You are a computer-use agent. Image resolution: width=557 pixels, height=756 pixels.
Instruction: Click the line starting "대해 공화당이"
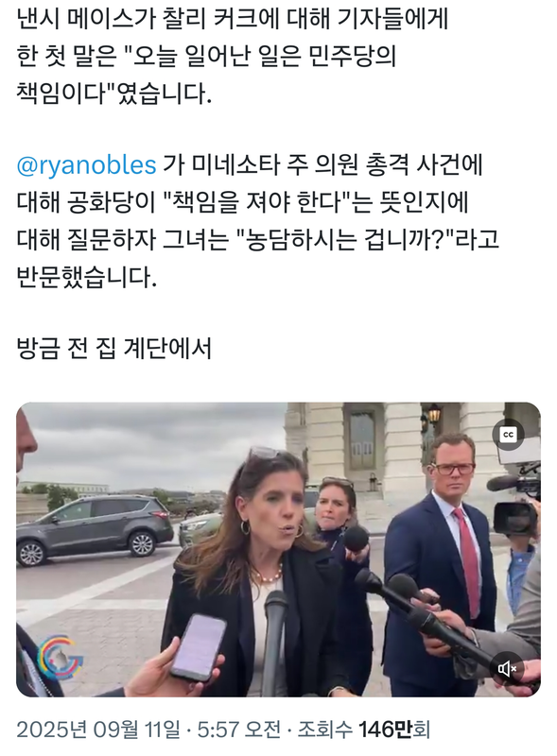[243, 202]
